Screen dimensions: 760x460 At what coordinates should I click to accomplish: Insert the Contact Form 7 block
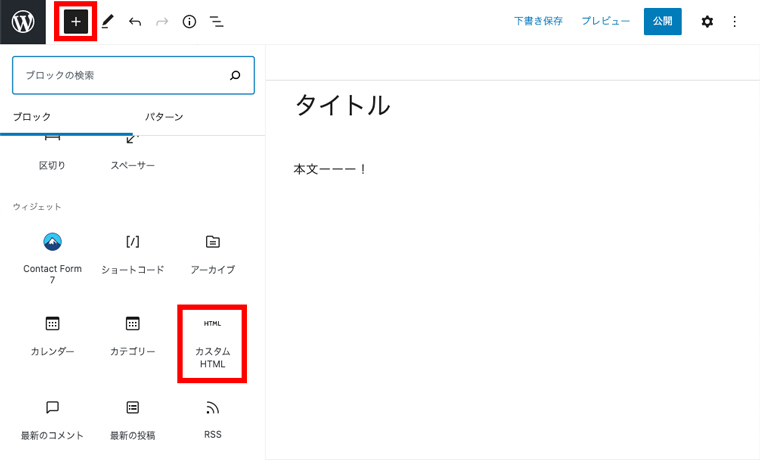(52, 258)
